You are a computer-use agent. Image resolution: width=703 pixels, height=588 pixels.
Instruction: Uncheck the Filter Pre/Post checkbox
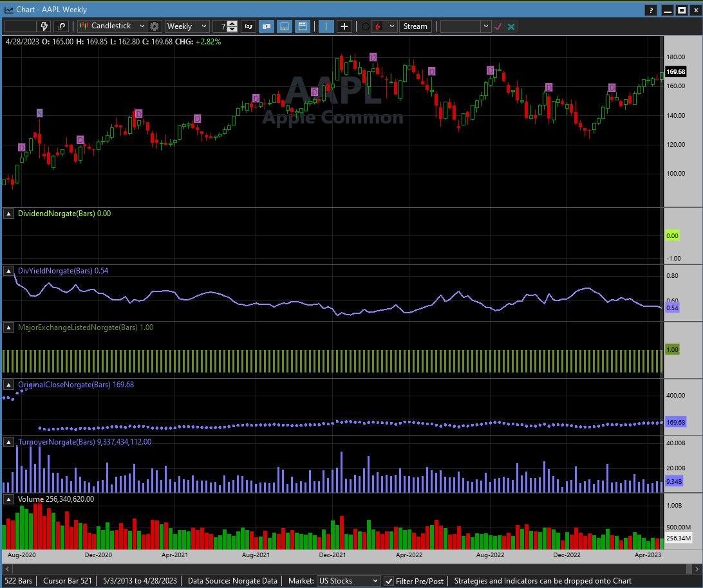[389, 582]
